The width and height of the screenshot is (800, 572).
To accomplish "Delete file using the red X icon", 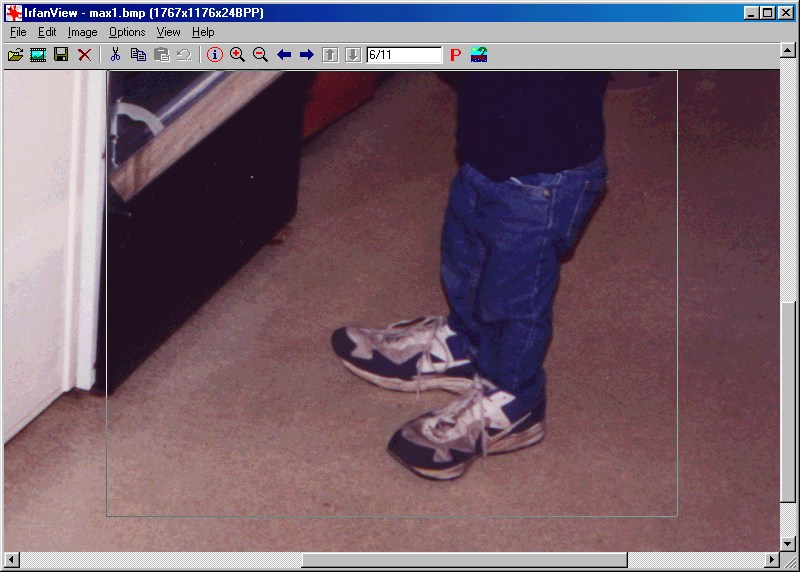I will (x=85, y=55).
